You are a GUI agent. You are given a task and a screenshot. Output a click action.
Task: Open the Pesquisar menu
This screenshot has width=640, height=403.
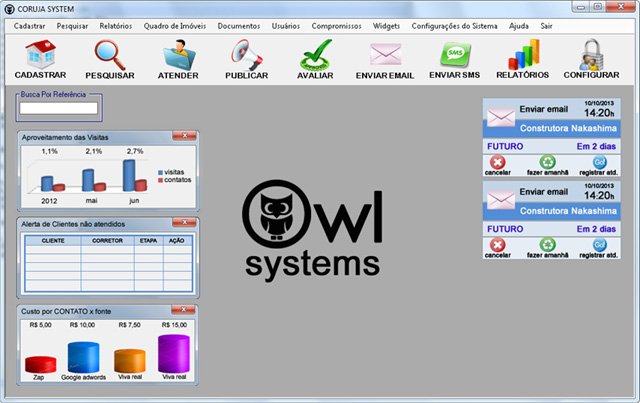point(72,26)
